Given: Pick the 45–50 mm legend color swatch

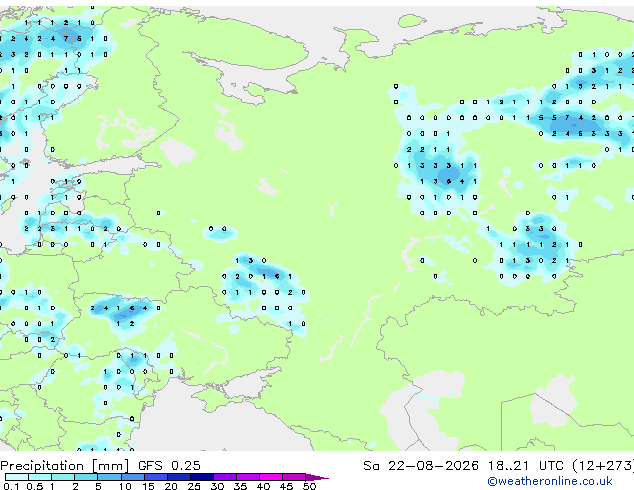Looking at the screenshot, I should pos(294,477).
